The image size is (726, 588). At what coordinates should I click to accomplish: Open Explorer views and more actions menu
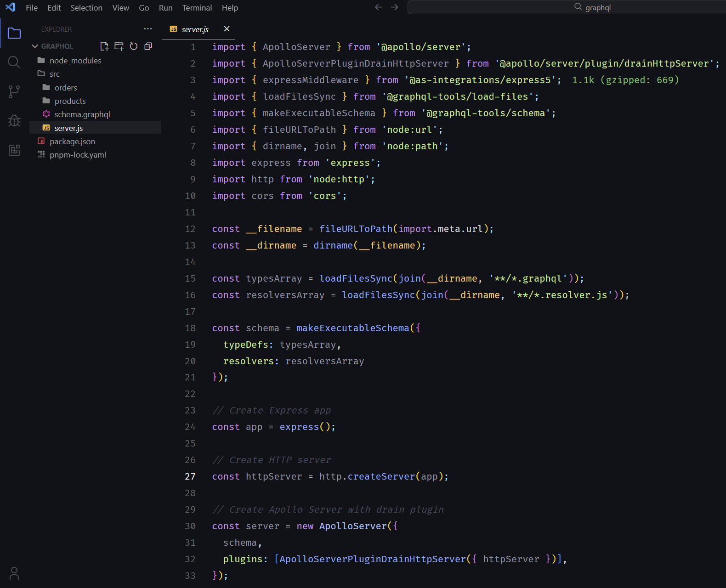pyautogui.click(x=147, y=29)
